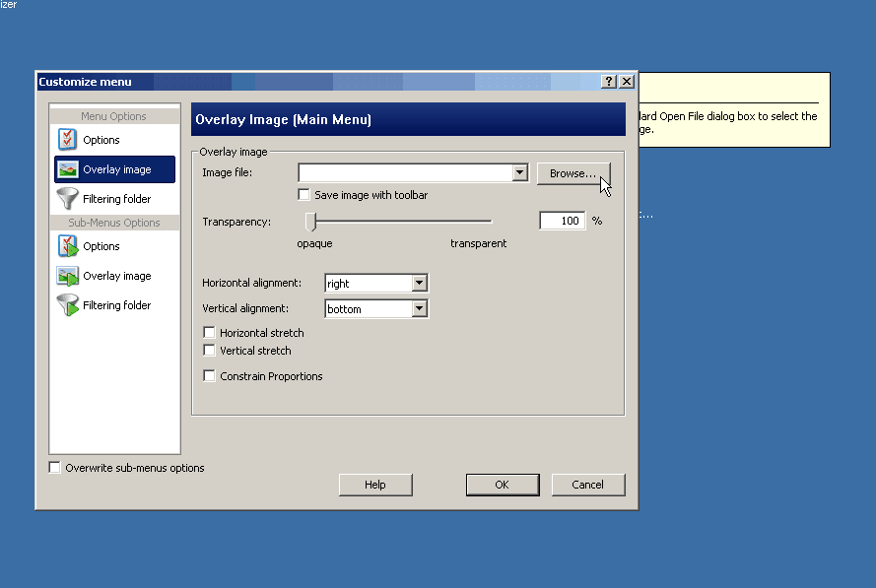Click the transparency percentage input field
The width and height of the screenshot is (876, 588).
563,221
